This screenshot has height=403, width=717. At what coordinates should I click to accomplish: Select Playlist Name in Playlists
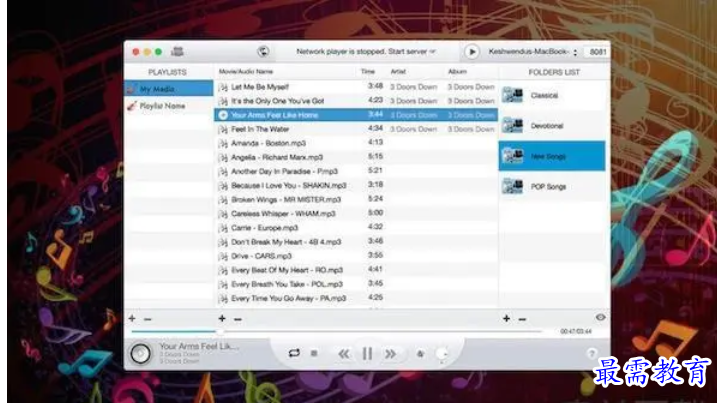169,106
